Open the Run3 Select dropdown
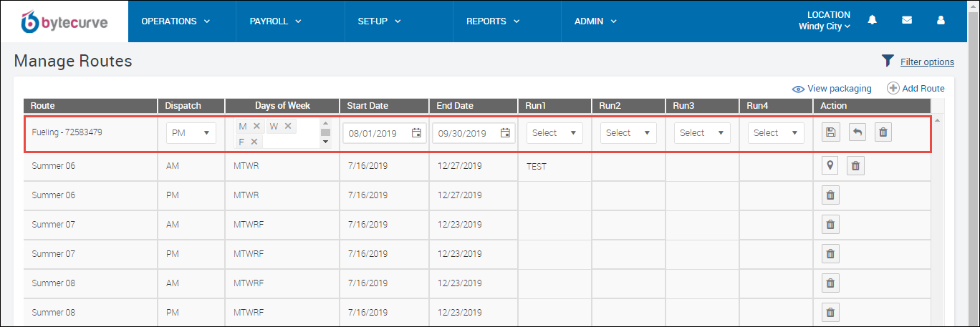 pyautogui.click(x=702, y=133)
